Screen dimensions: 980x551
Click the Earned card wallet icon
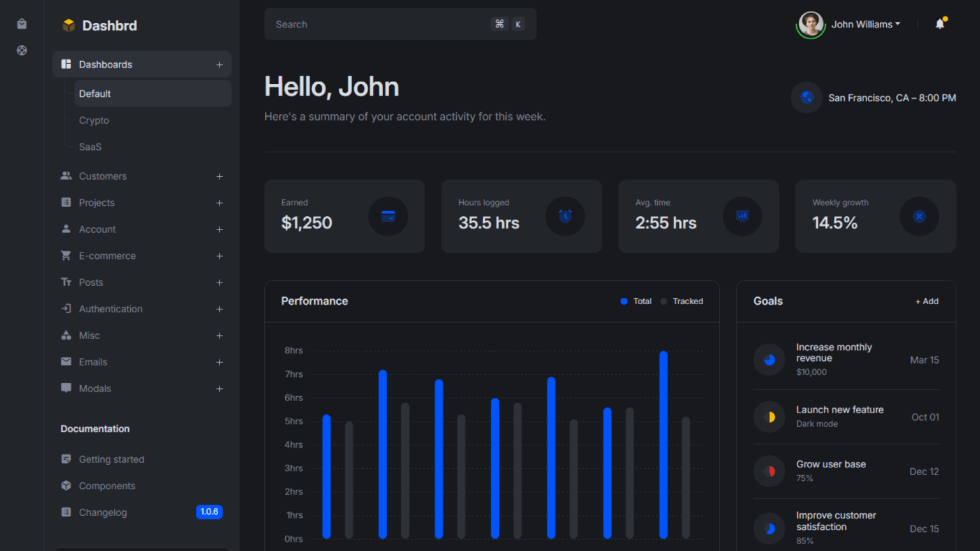pos(388,216)
